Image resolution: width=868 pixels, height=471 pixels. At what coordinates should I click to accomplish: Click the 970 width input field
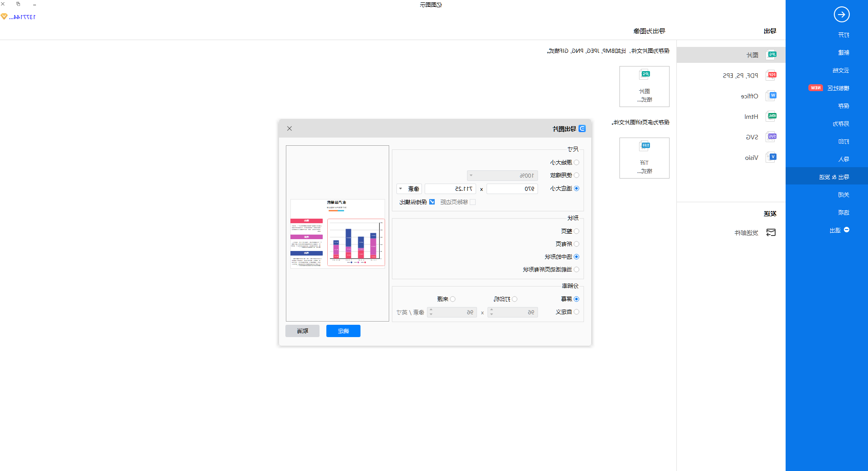tap(512, 189)
